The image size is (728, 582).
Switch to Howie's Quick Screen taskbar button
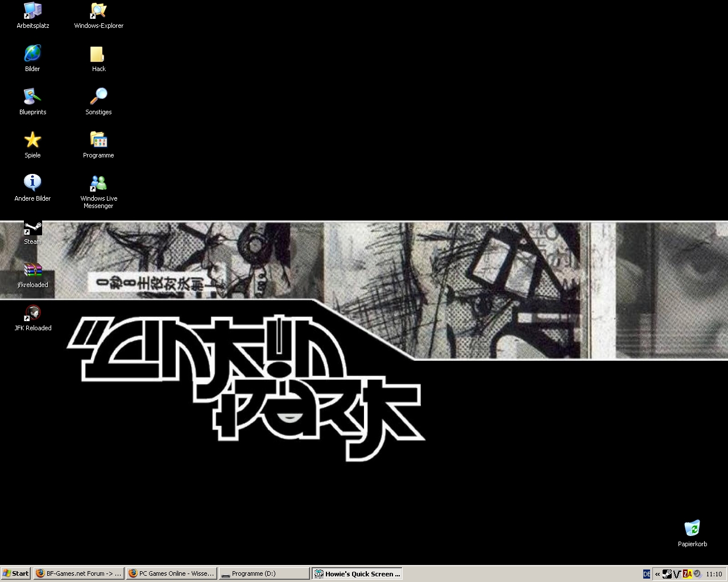[357, 573]
